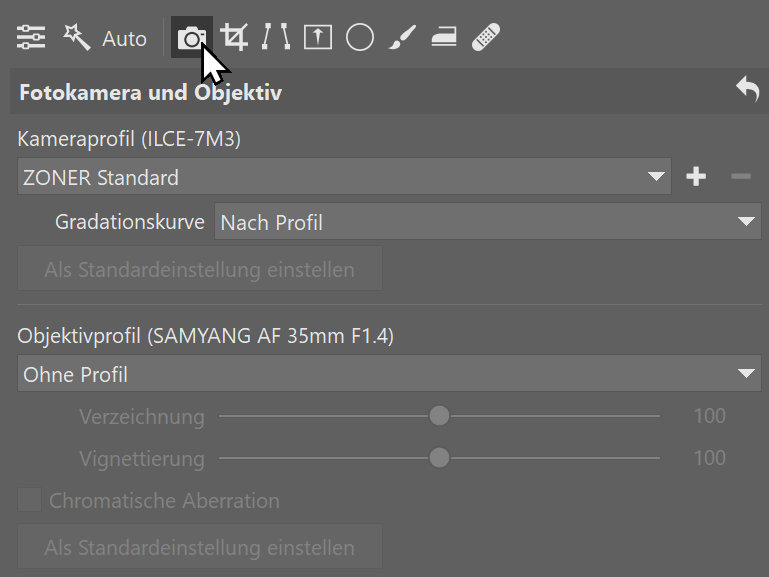The height and width of the screenshot is (577, 769).
Task: Click the Vignettierung slider handle
Action: pos(438,458)
